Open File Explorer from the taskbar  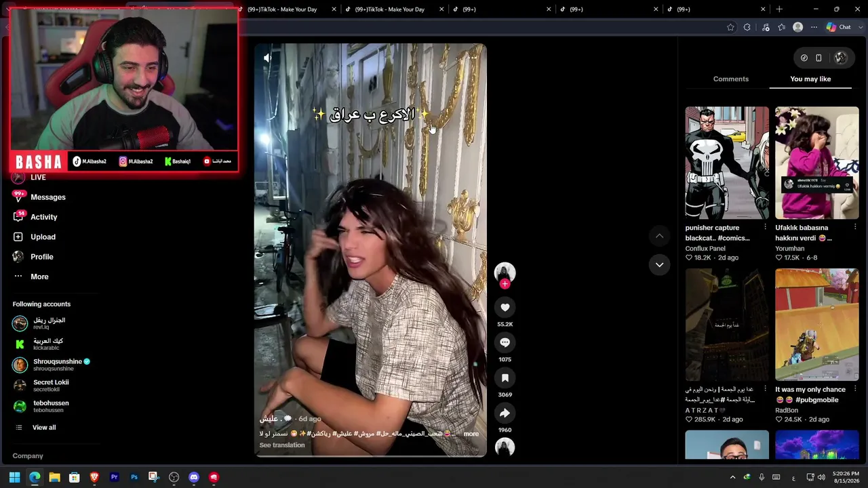54,477
